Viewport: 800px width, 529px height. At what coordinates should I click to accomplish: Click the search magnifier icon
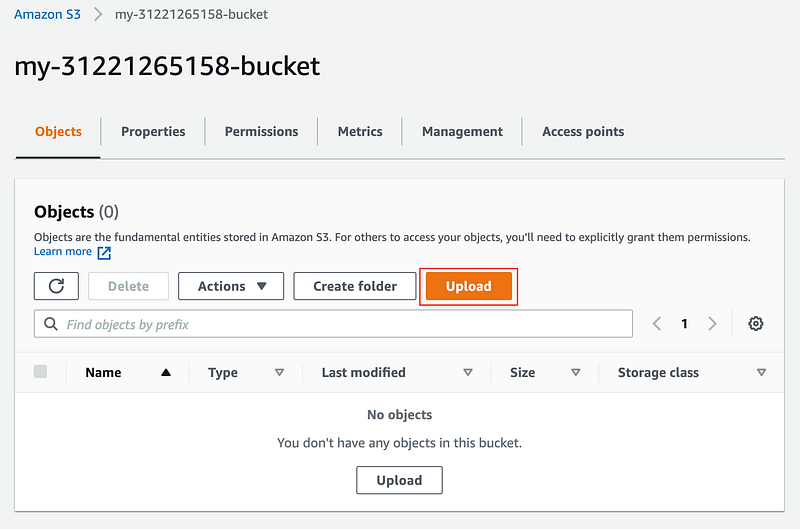click(50, 324)
